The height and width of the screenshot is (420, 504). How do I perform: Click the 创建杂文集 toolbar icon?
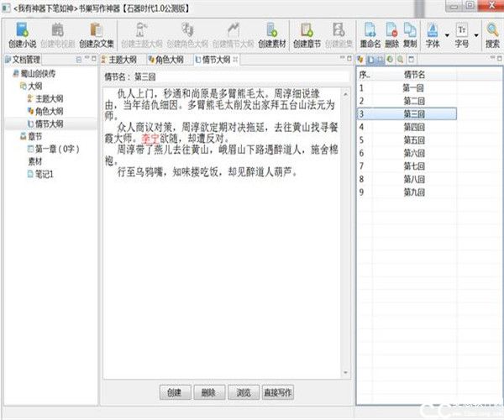click(97, 31)
